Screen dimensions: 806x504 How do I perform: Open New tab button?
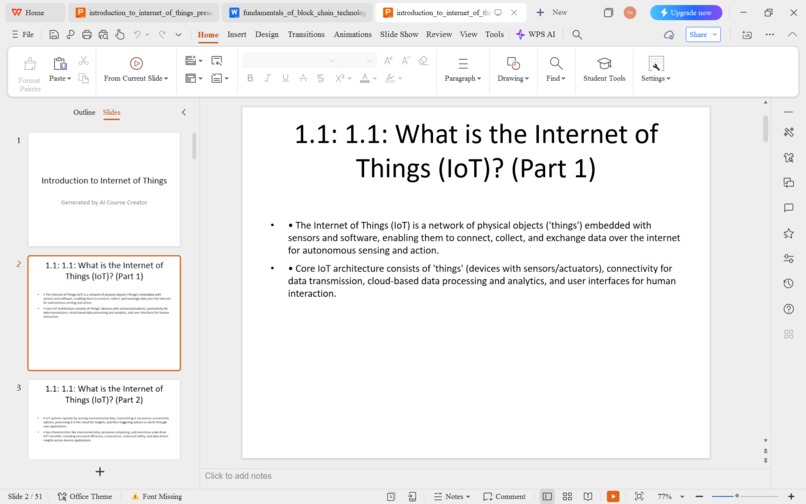coord(552,12)
